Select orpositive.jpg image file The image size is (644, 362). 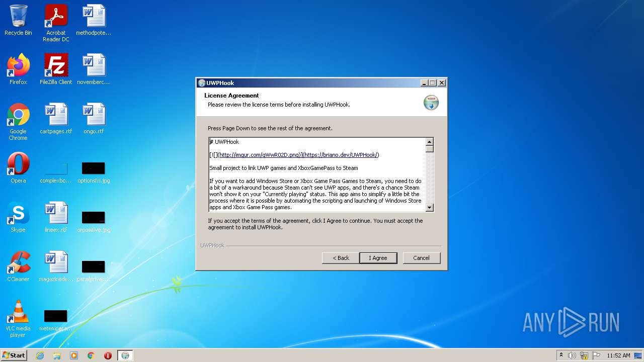pyautogui.click(x=94, y=220)
